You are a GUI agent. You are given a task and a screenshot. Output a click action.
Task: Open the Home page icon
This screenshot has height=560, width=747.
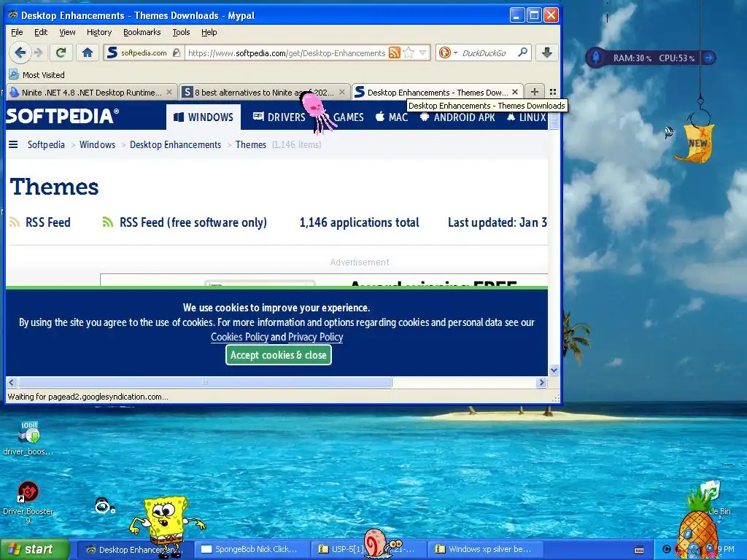[x=88, y=52]
